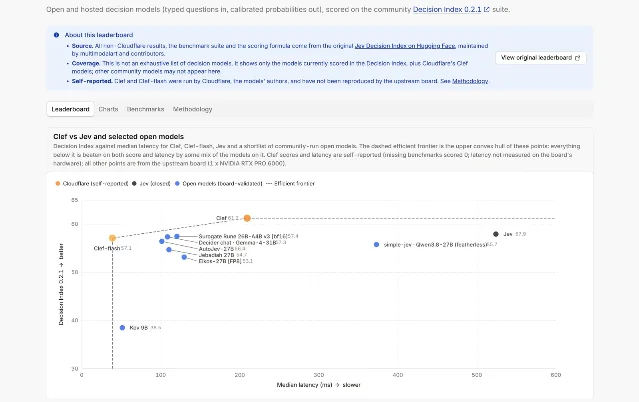The image size is (639, 402).
Task: Click the blue Open models legend dot
Action: click(177, 183)
